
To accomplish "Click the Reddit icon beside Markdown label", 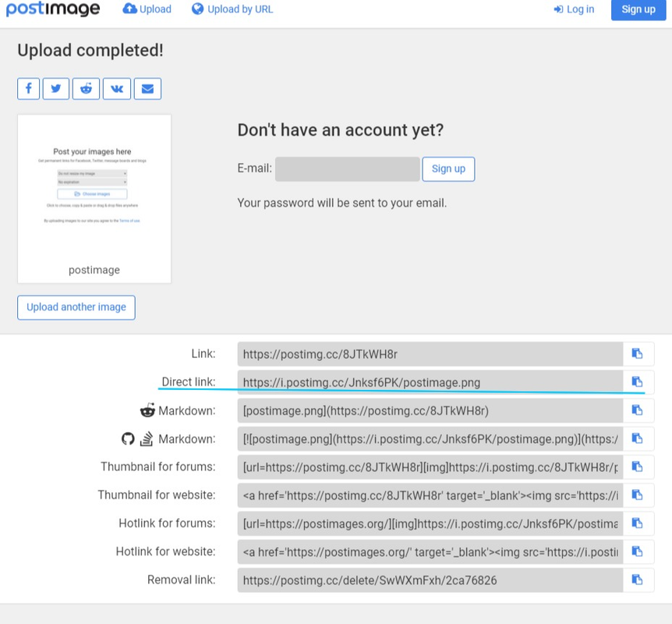I will [x=147, y=410].
